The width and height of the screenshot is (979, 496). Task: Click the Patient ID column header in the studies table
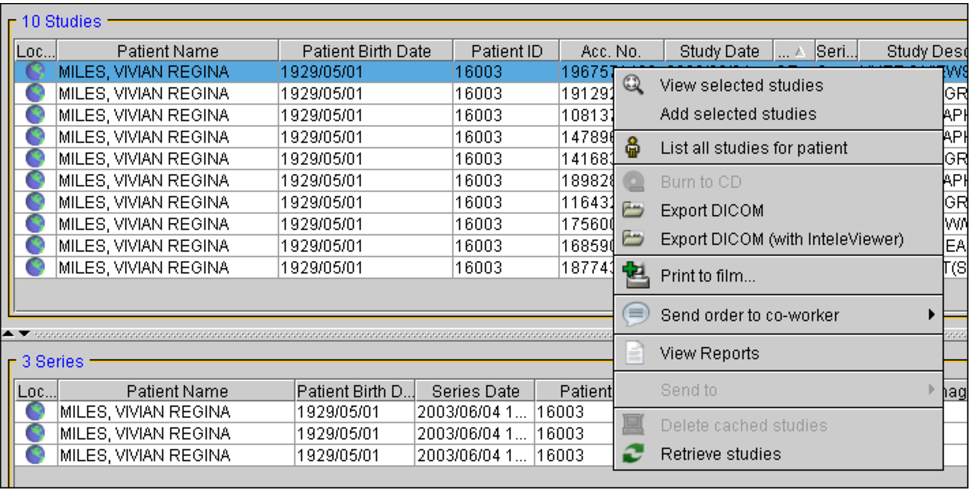point(506,51)
